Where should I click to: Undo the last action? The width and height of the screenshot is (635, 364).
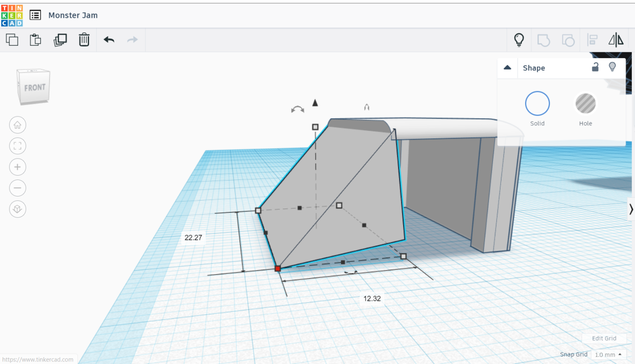[x=109, y=40]
